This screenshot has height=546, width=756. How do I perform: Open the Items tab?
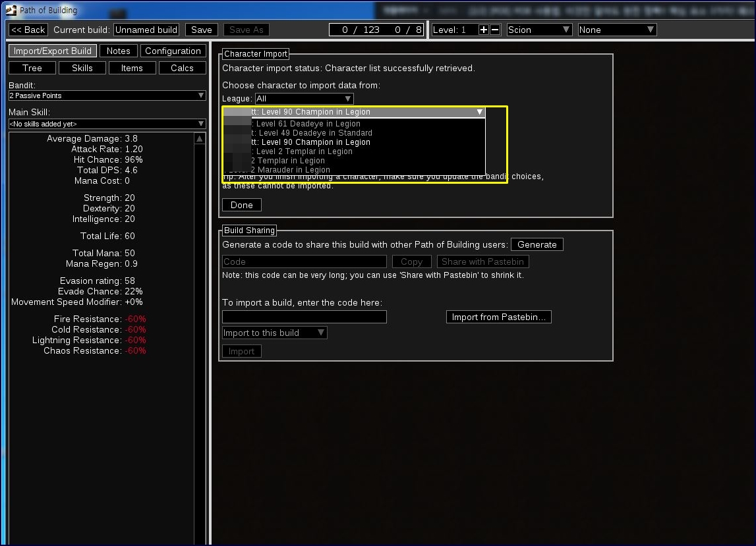point(132,68)
